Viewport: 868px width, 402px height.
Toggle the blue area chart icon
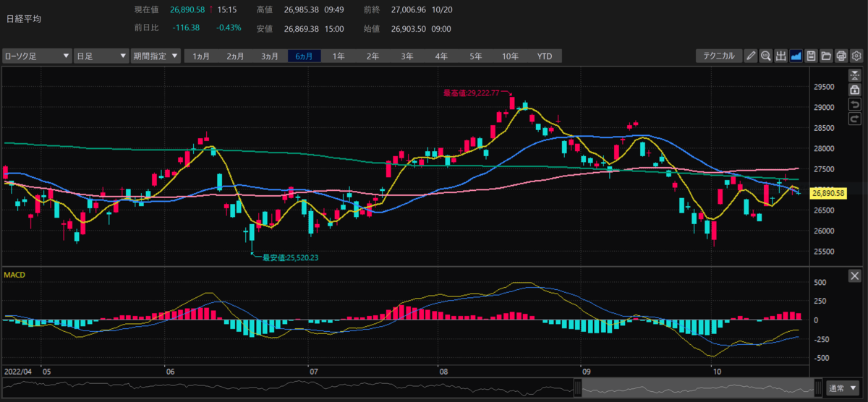click(796, 56)
